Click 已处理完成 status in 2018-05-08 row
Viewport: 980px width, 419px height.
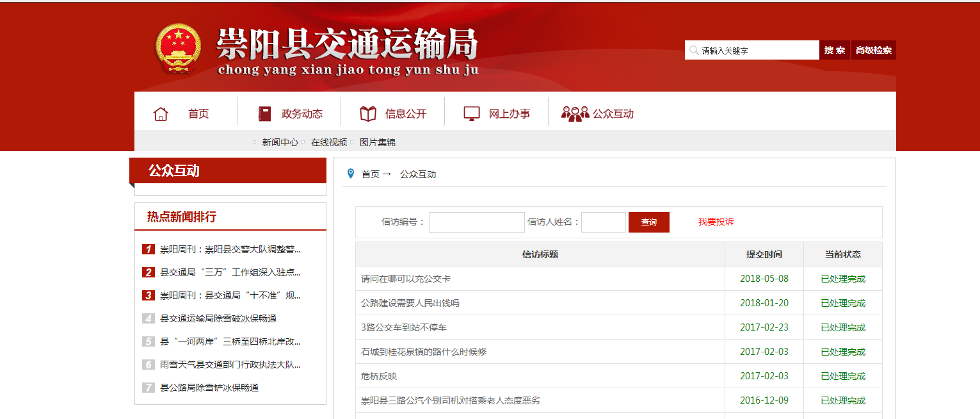[843, 279]
